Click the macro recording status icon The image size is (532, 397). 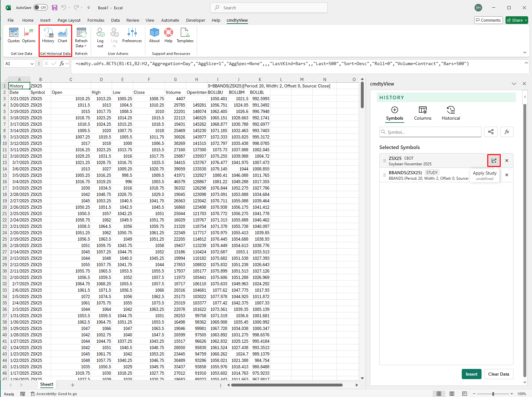click(23, 394)
